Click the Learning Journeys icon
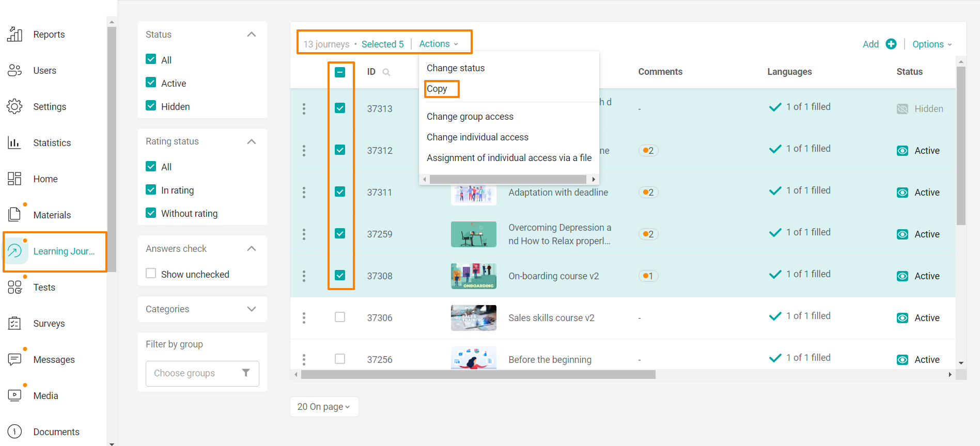This screenshot has height=446, width=980. [x=14, y=251]
